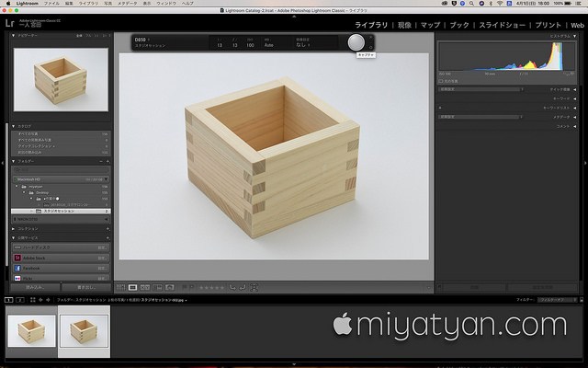The width and height of the screenshot is (588, 368).
Task: Collapse the ヒストグラム panel
Action: (574, 36)
